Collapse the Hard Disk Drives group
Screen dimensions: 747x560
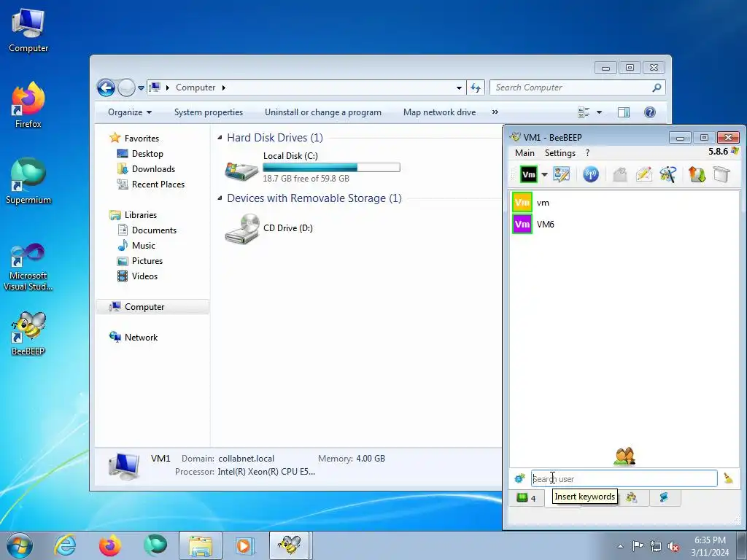[220, 138]
